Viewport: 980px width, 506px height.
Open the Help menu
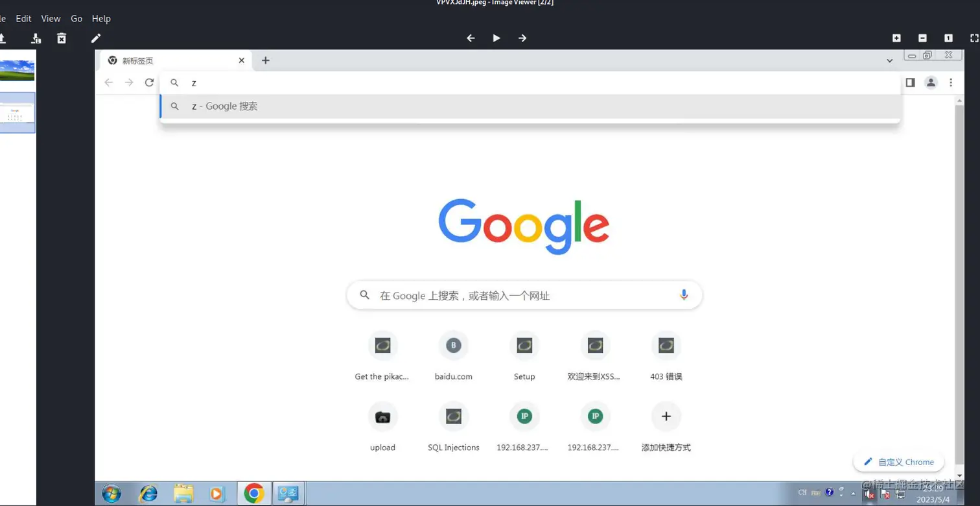click(x=101, y=18)
